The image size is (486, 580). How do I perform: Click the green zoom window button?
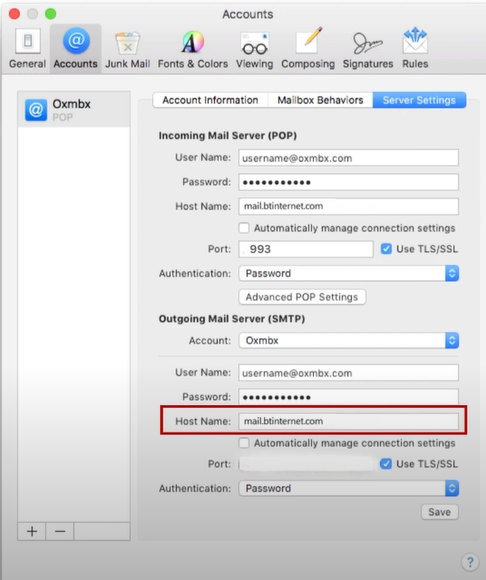[50, 14]
